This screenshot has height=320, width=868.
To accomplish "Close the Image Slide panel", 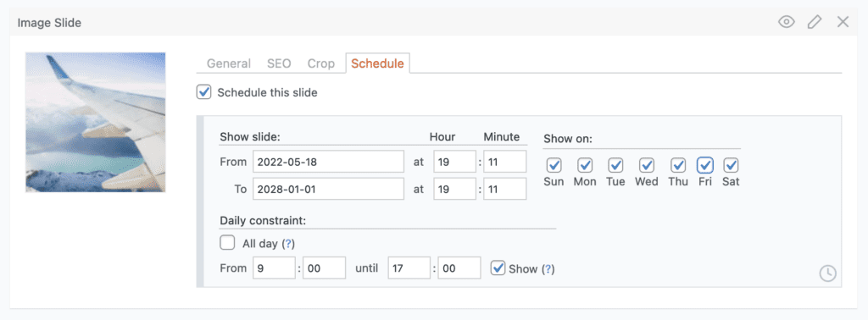I will 843,22.
